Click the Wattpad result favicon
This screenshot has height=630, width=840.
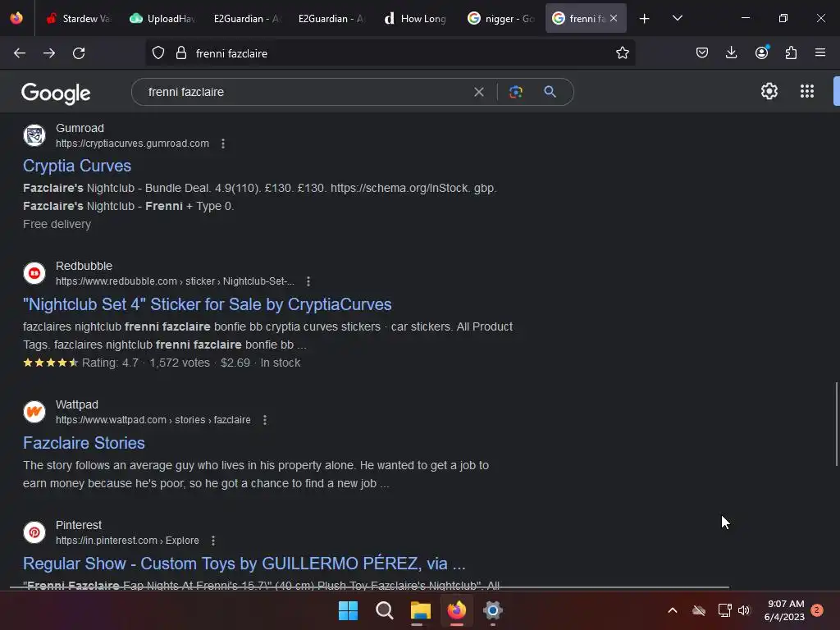click(x=34, y=412)
